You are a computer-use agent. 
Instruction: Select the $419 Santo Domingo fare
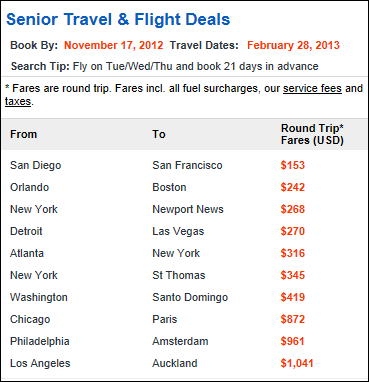point(293,297)
